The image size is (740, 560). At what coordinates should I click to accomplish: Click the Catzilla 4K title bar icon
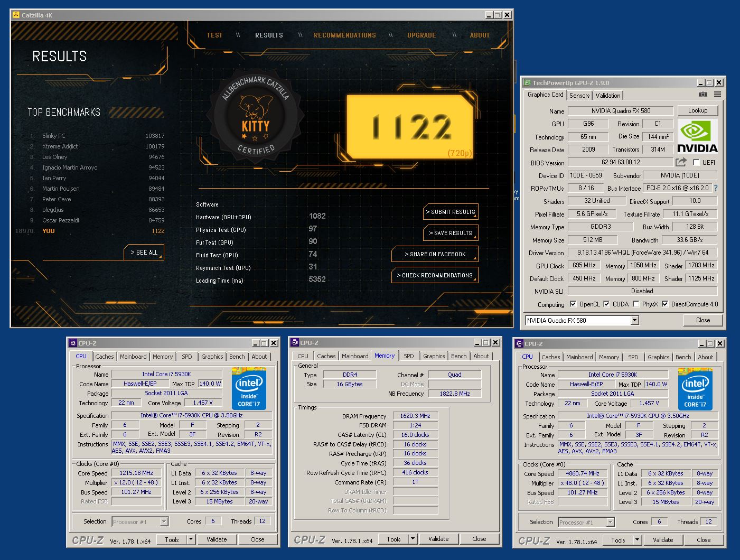(16, 15)
